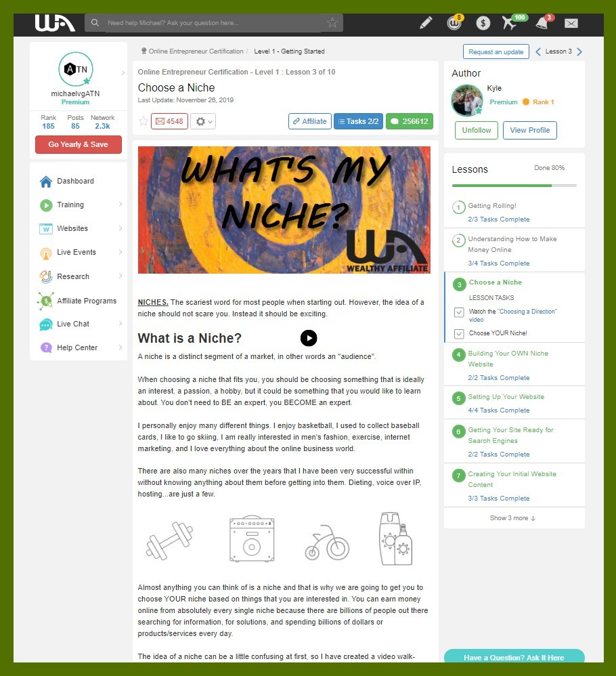This screenshot has height=676, width=616.
Task: Expand Show 3 more lessons
Action: 512,517
